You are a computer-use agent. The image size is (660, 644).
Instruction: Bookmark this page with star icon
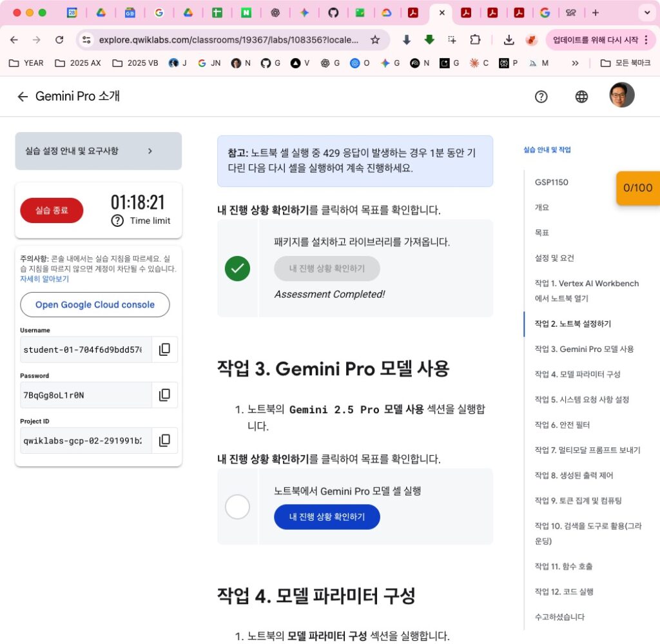(375, 40)
